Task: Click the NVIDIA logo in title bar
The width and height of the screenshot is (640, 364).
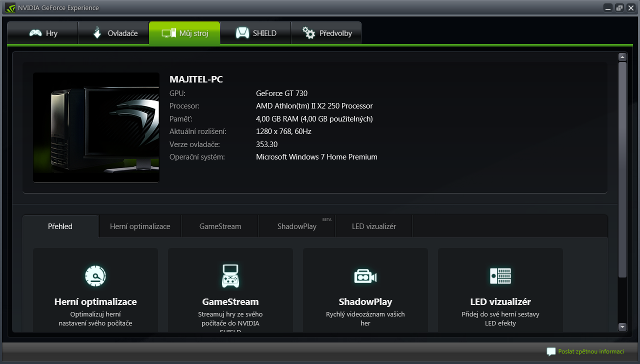Action: click(x=10, y=7)
